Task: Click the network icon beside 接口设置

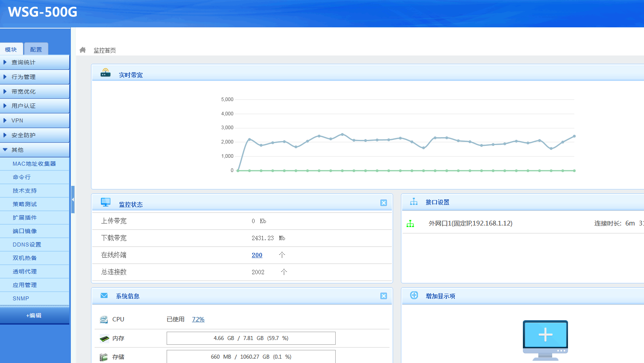Action: click(x=414, y=202)
